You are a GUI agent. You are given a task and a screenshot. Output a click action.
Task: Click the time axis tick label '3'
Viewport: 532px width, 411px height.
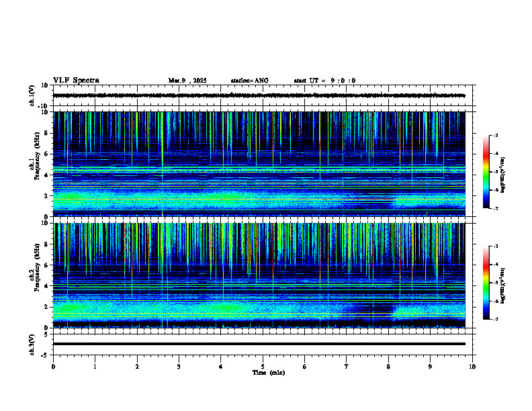[179, 367]
